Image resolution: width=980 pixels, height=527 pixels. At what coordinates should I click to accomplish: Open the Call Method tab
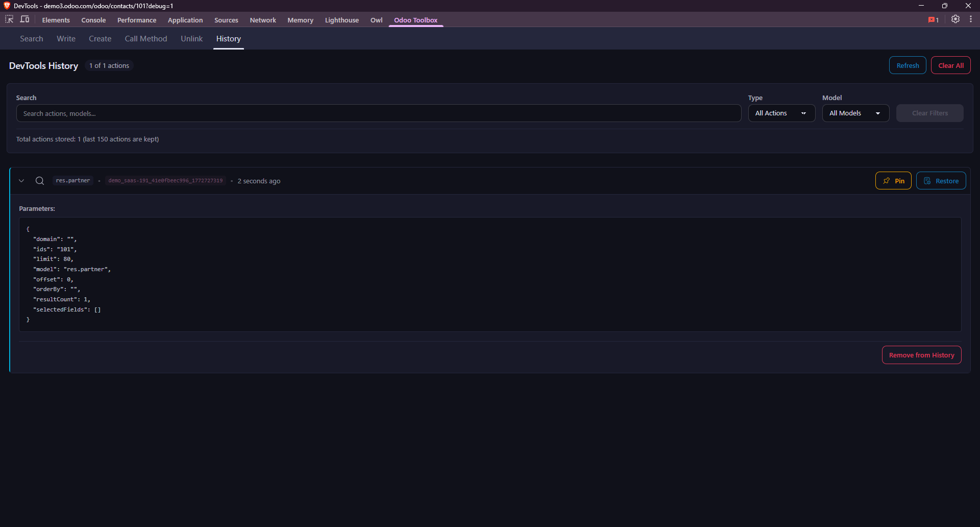click(145, 38)
